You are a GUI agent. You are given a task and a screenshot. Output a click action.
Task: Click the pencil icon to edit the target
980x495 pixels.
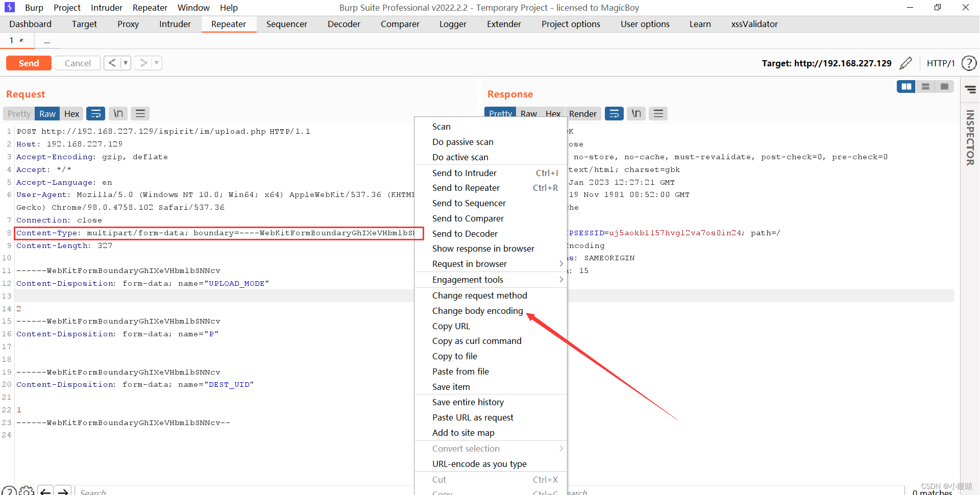906,63
